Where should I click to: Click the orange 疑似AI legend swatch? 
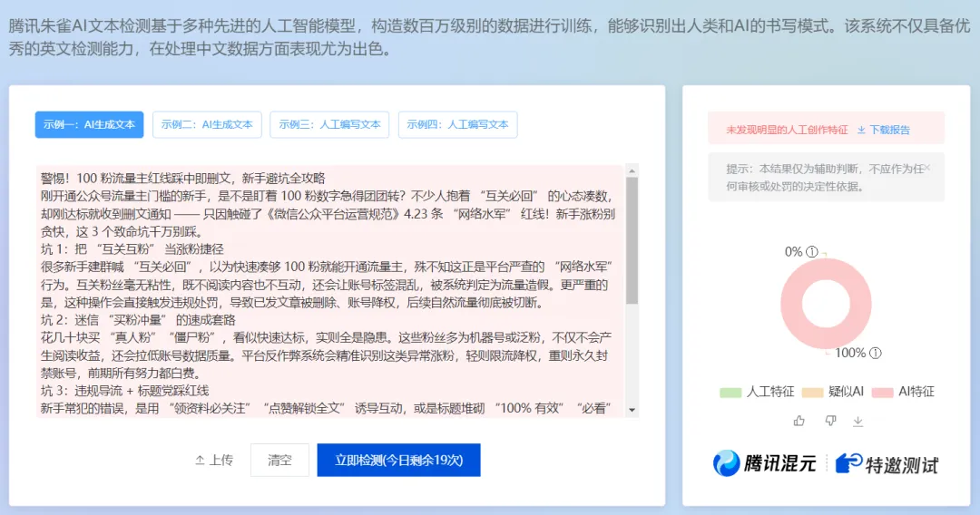click(x=812, y=393)
